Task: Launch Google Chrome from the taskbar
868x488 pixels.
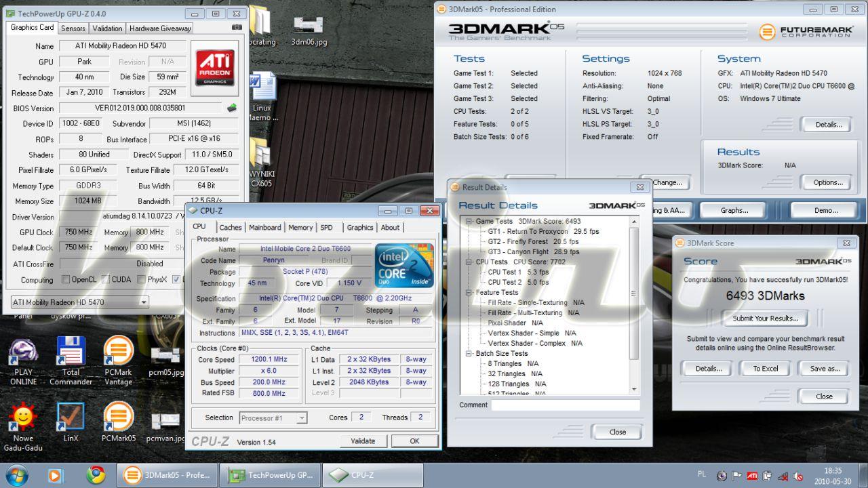Action: [96, 475]
